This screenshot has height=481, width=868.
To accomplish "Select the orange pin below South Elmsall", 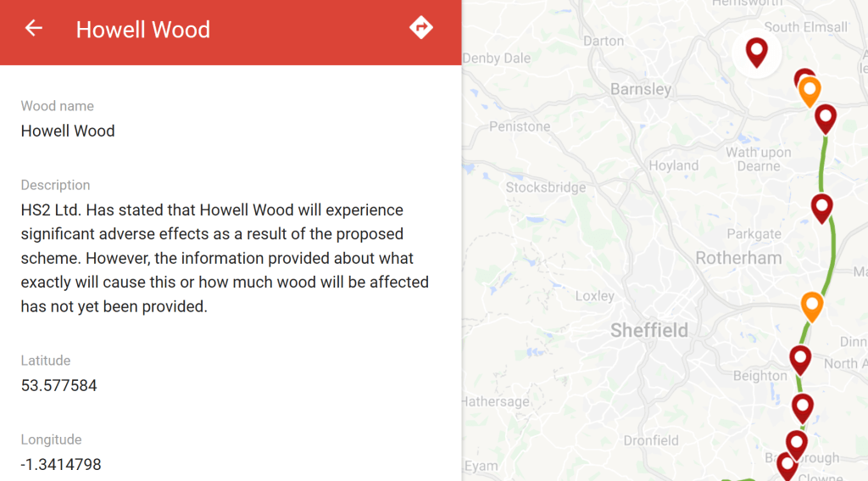I will (x=810, y=90).
